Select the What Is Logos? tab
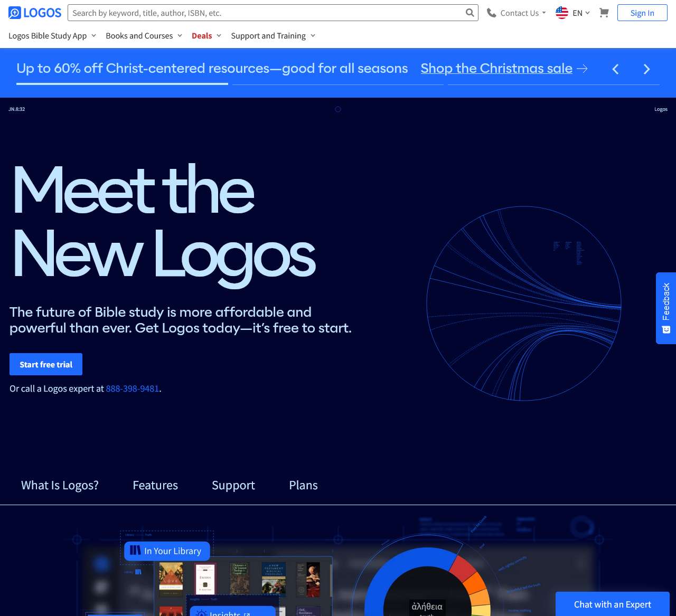The width and height of the screenshot is (676, 616). (60, 485)
